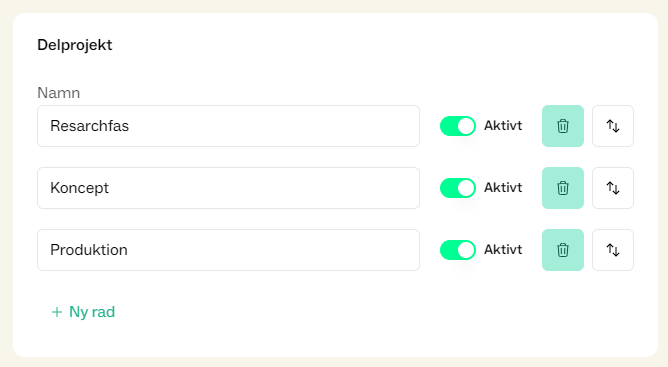Delete the Resarchfas row with trash icon
The width and height of the screenshot is (668, 367).
[562, 126]
